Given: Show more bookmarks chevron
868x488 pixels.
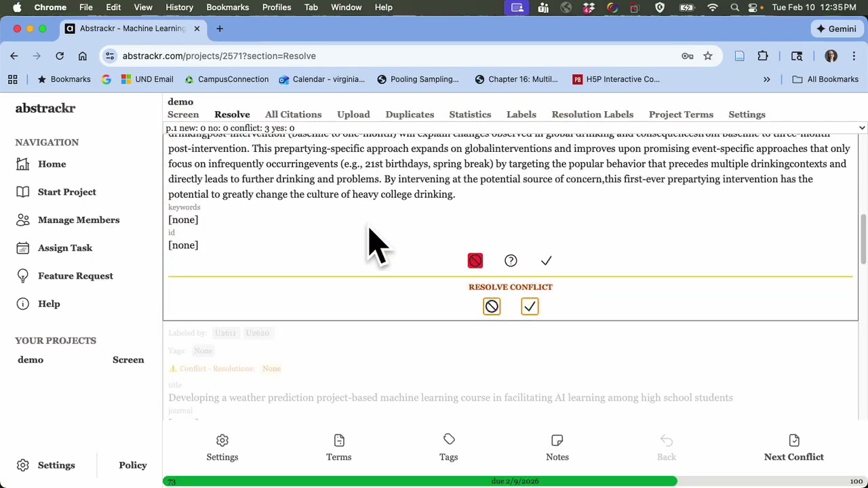Looking at the screenshot, I should [x=767, y=79].
